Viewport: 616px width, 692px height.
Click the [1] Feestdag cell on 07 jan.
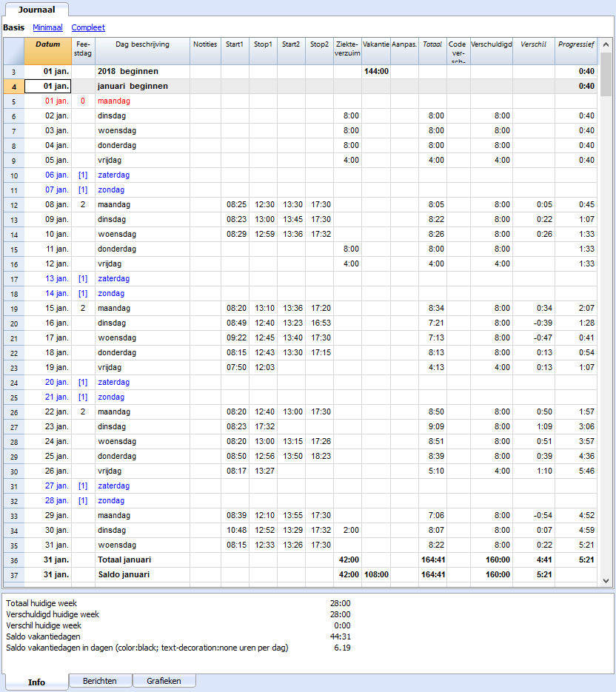83,189
